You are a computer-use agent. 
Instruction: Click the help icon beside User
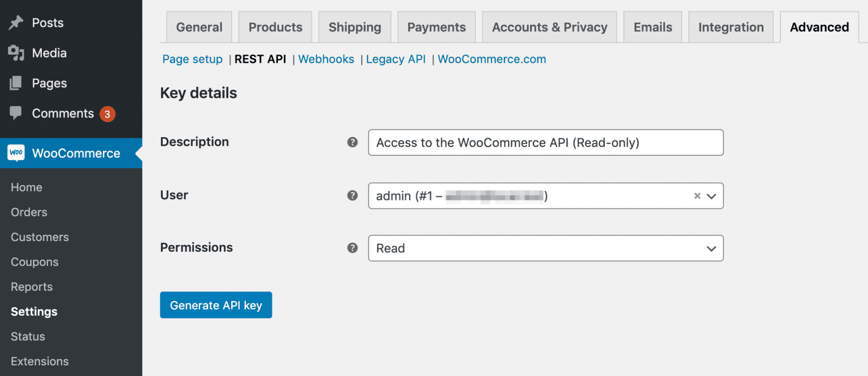pos(352,195)
